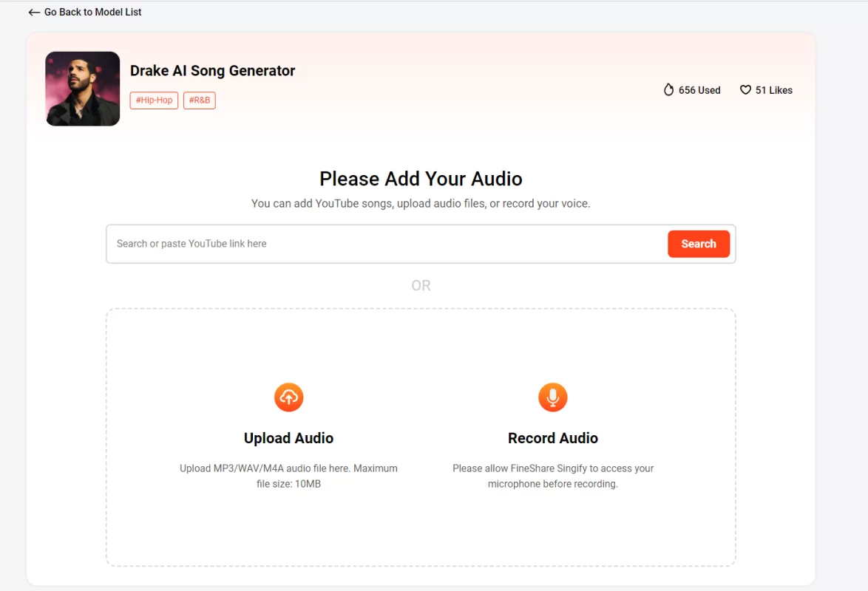Click the FineShare Singify microphone permission note

[553, 476]
